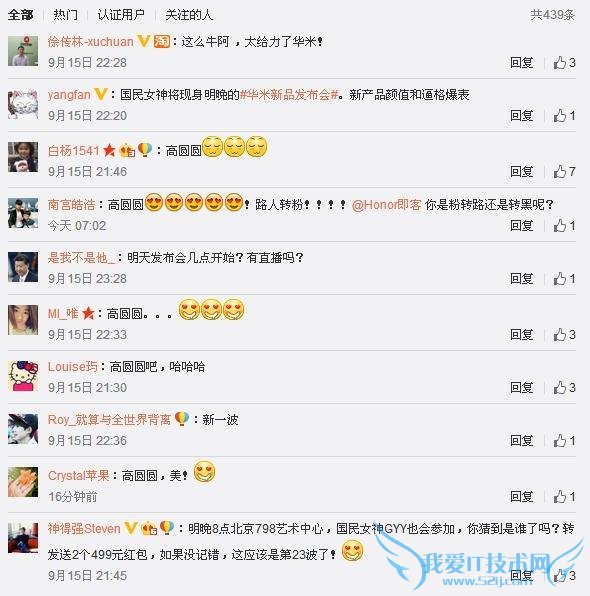
Task: Reply to Crystal苹果's comment
Action: pos(522,496)
